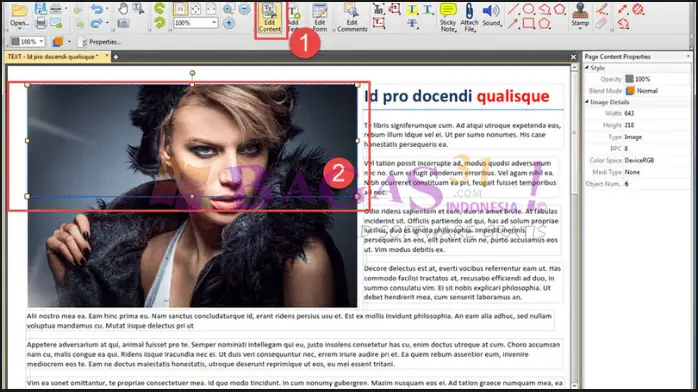Screen dimensions: 698x392
Task: Toggle the Edit Content tool
Action: click(270, 17)
